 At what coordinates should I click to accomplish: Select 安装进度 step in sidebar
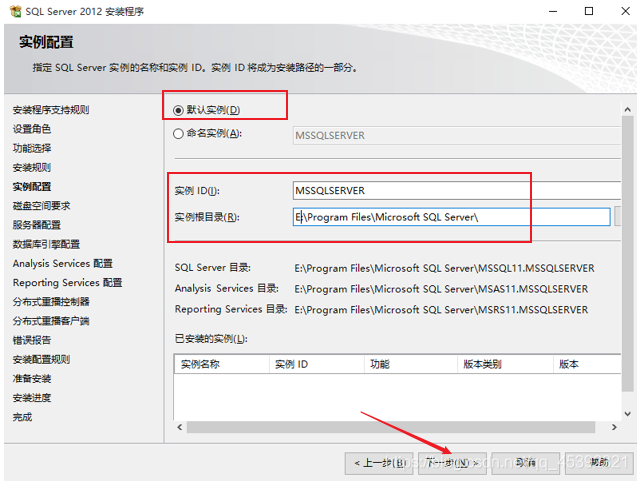tap(32, 398)
